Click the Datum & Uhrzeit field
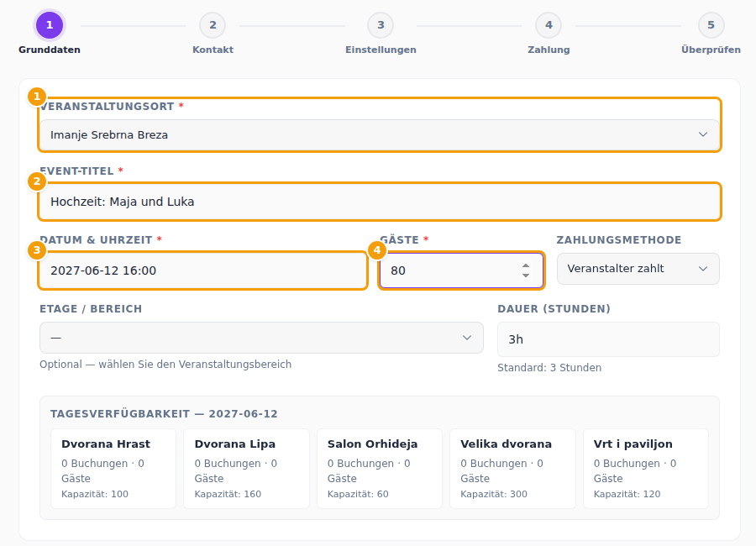756x546 pixels. click(203, 270)
